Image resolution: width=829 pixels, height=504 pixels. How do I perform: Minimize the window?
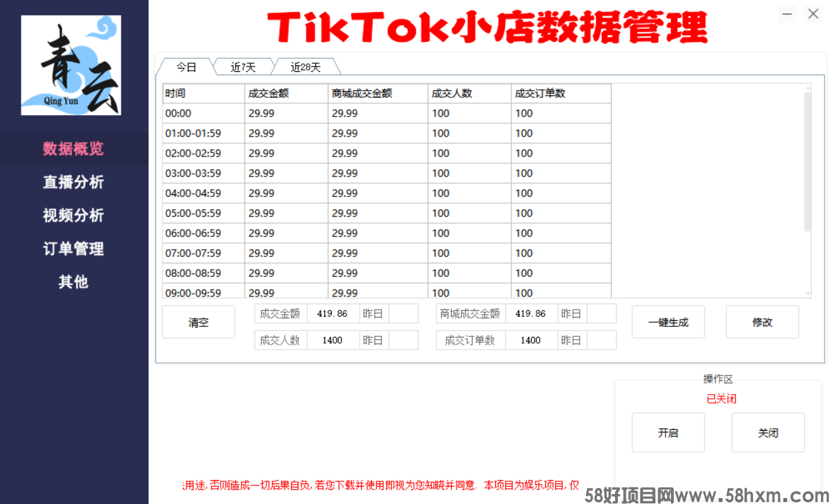(787, 13)
